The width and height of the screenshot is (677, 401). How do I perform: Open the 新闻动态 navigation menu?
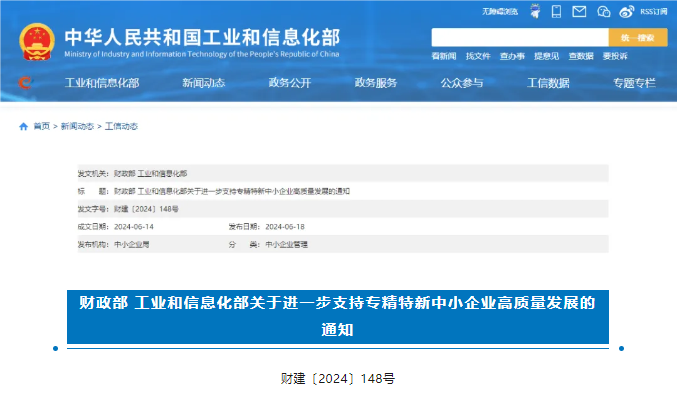203,83
